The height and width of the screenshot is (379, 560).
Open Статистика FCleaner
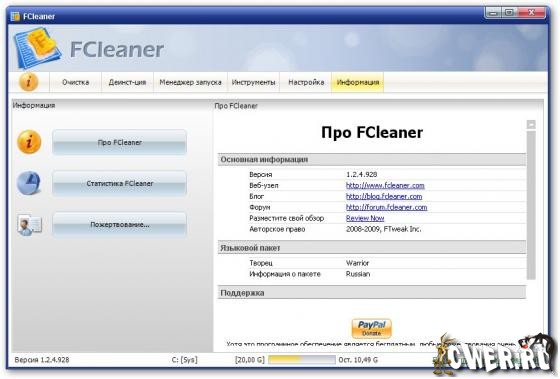click(x=119, y=183)
